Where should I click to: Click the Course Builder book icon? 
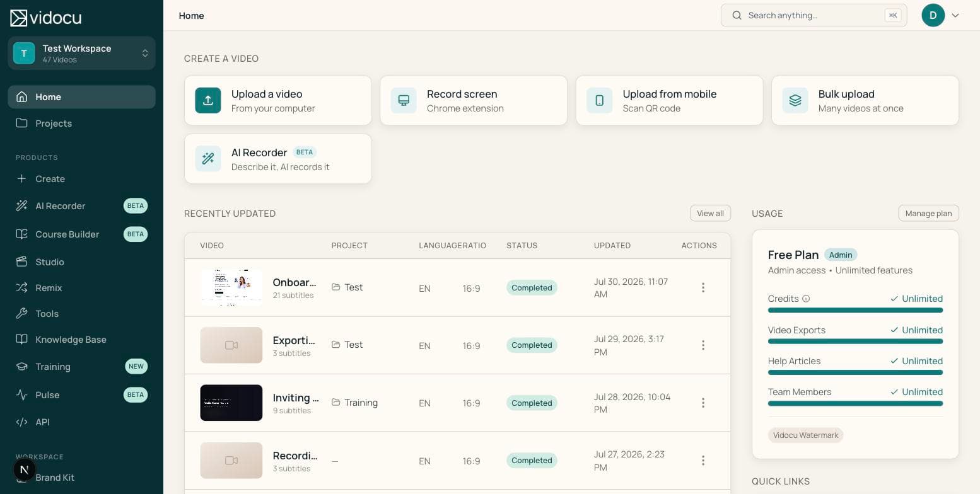click(x=22, y=234)
